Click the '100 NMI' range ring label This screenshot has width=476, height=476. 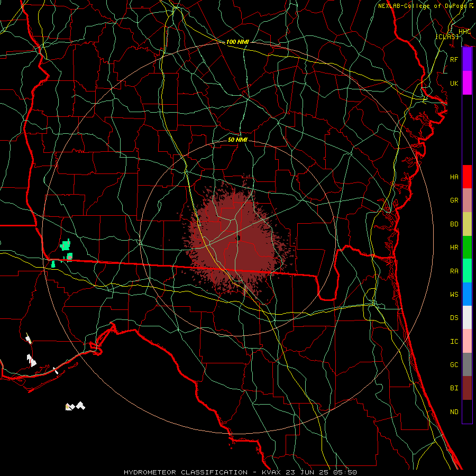coord(237,42)
